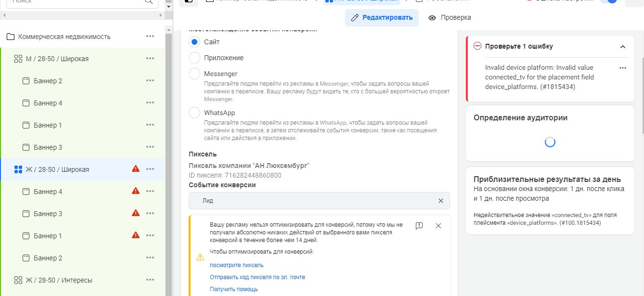Choose Messenger as conversion location
This screenshot has width=644, height=296.
click(x=194, y=74)
